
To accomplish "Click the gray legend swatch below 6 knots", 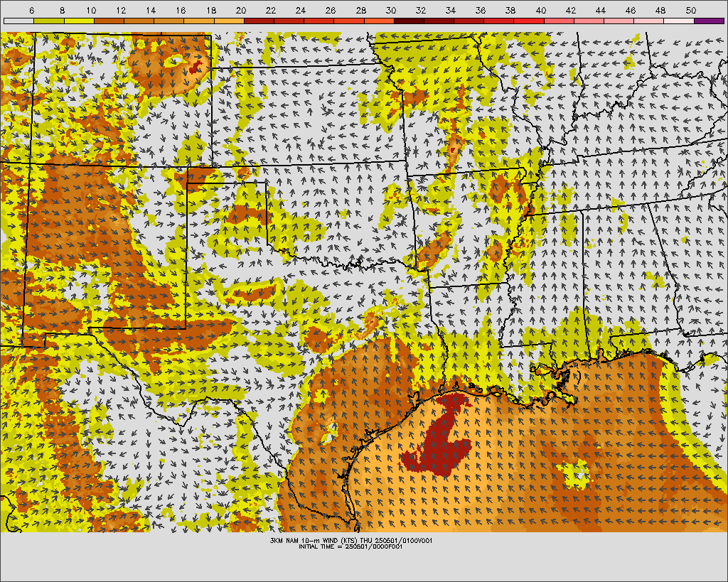I will tap(18, 21).
